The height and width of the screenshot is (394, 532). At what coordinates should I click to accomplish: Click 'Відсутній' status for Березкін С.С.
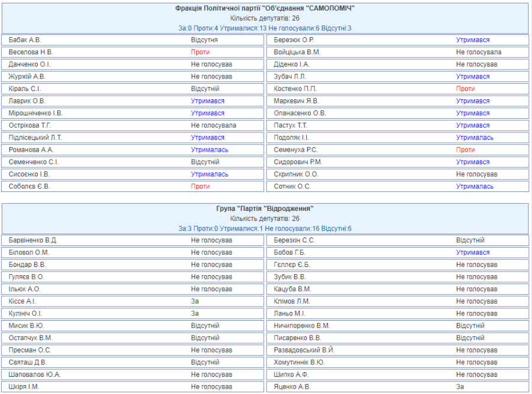point(470,240)
